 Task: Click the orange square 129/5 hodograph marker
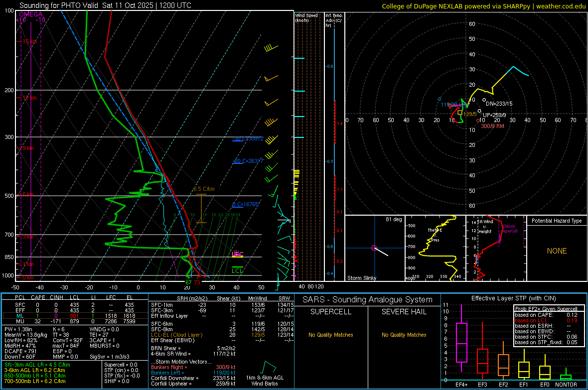click(x=460, y=113)
